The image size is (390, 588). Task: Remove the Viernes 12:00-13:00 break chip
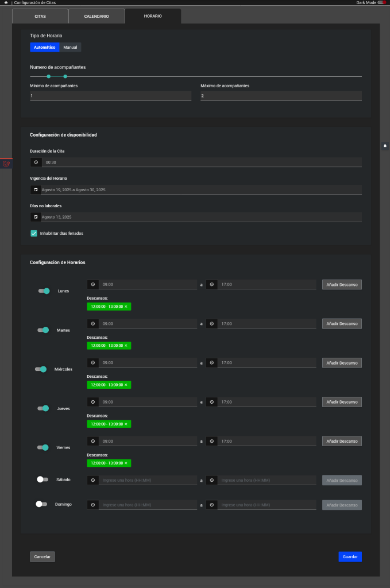tap(126, 463)
